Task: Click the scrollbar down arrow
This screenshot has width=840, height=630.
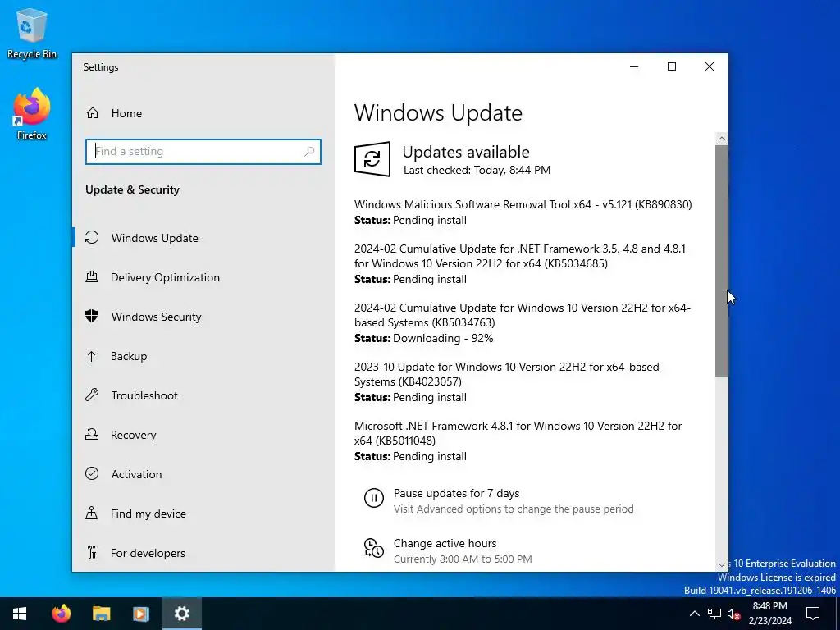Action: pos(722,564)
